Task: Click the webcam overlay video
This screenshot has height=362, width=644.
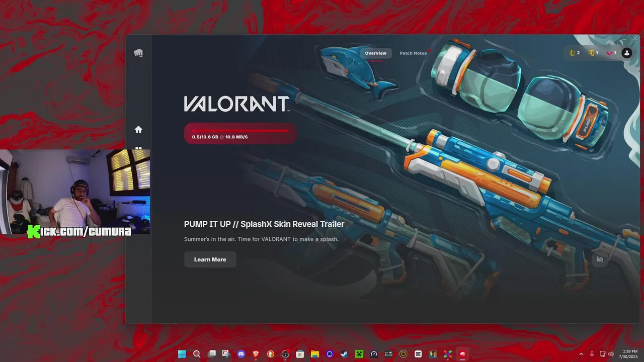Action: tap(75, 192)
